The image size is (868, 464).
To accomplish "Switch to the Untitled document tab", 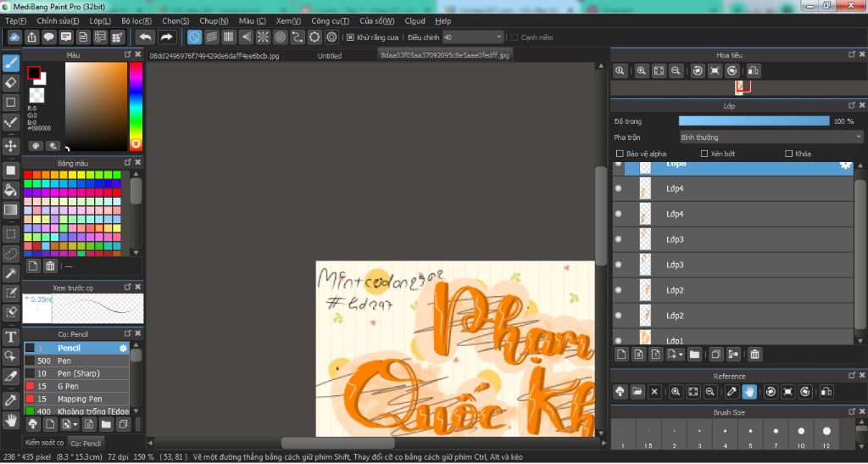I will (330, 56).
